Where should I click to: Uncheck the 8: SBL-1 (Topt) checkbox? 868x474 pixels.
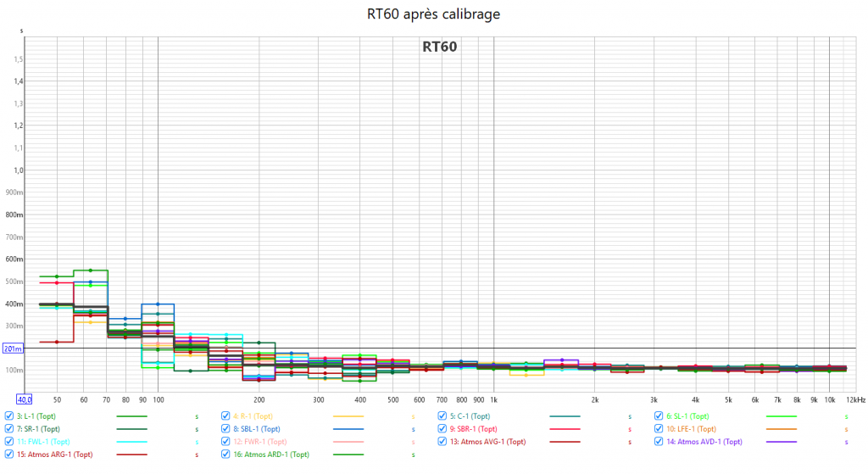click(x=225, y=429)
